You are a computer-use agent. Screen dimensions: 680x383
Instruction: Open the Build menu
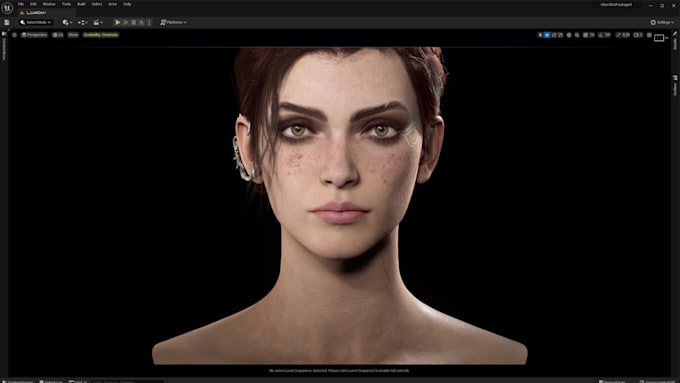81,4
